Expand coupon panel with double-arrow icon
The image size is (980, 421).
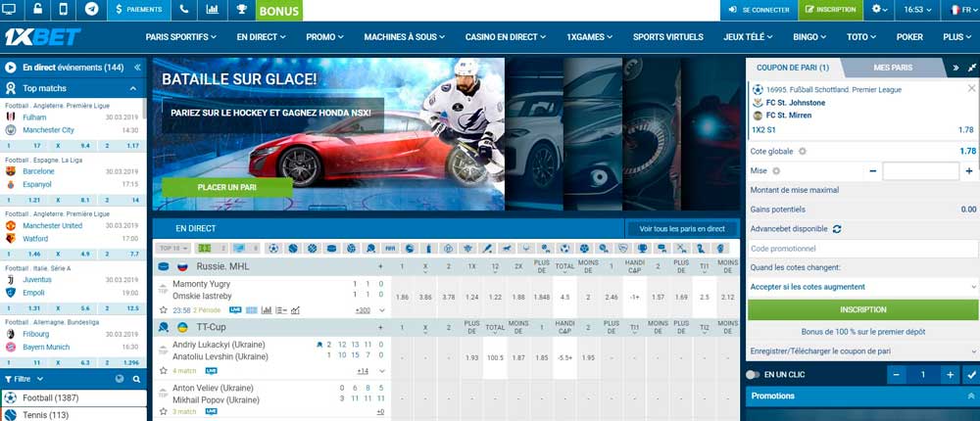click(955, 68)
